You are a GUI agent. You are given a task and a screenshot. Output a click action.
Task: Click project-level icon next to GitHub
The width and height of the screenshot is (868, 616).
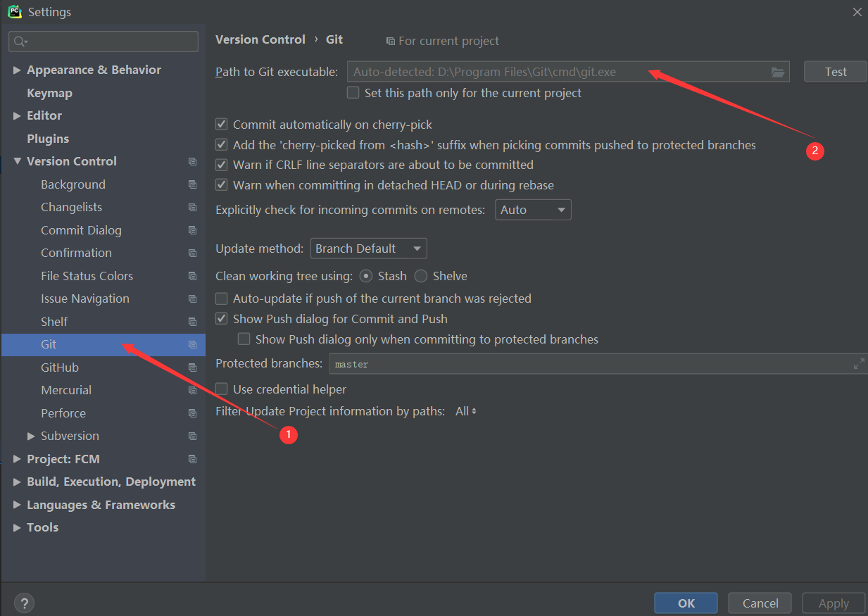click(192, 367)
